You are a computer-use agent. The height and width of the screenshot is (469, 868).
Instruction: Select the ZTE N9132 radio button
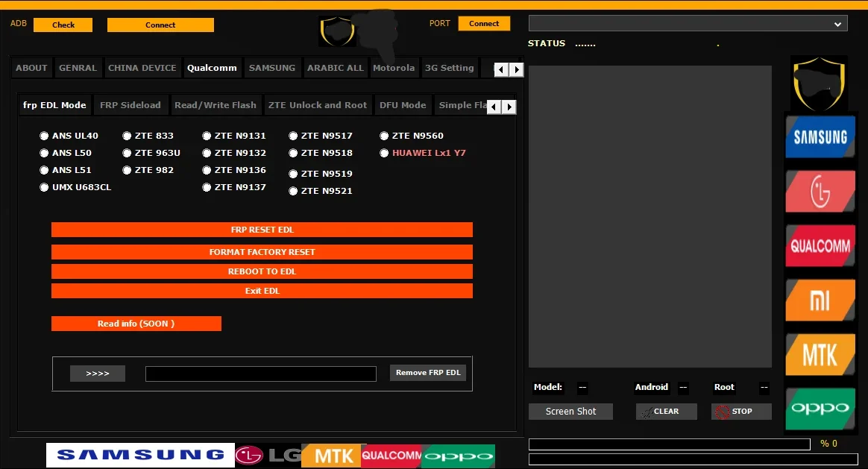[207, 153]
